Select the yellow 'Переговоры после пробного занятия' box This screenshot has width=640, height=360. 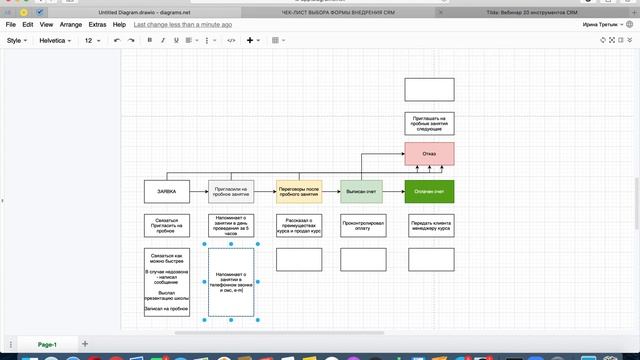tap(299, 191)
